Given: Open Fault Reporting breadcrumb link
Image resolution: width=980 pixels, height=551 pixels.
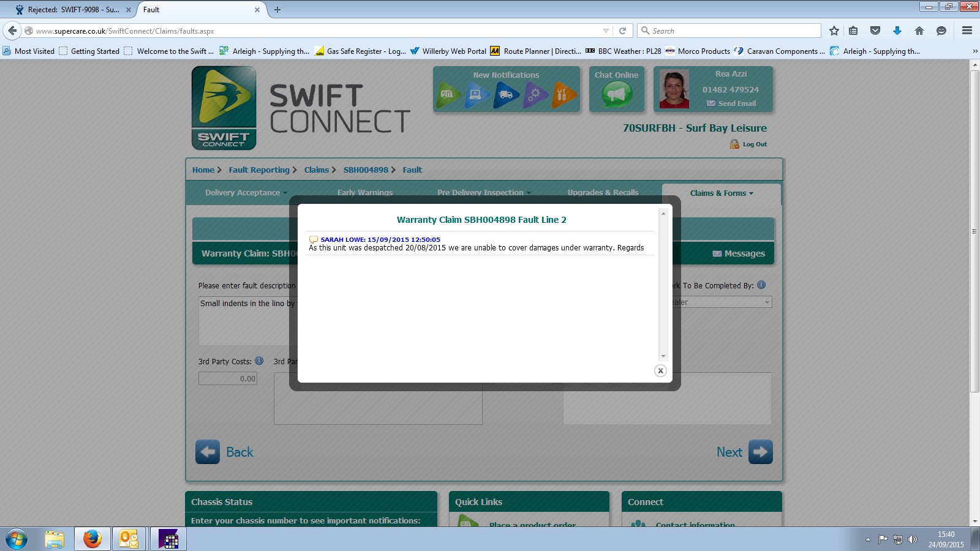Looking at the screenshot, I should click(x=259, y=170).
